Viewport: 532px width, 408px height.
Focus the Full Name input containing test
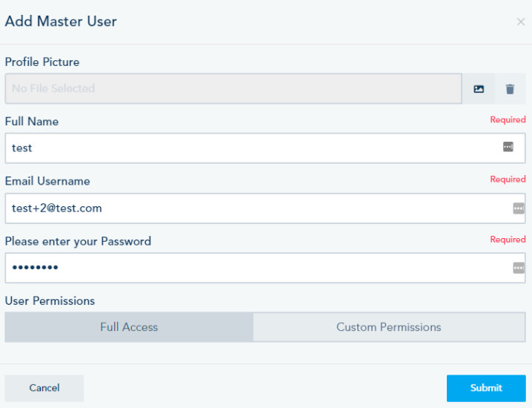pyautogui.click(x=245, y=148)
